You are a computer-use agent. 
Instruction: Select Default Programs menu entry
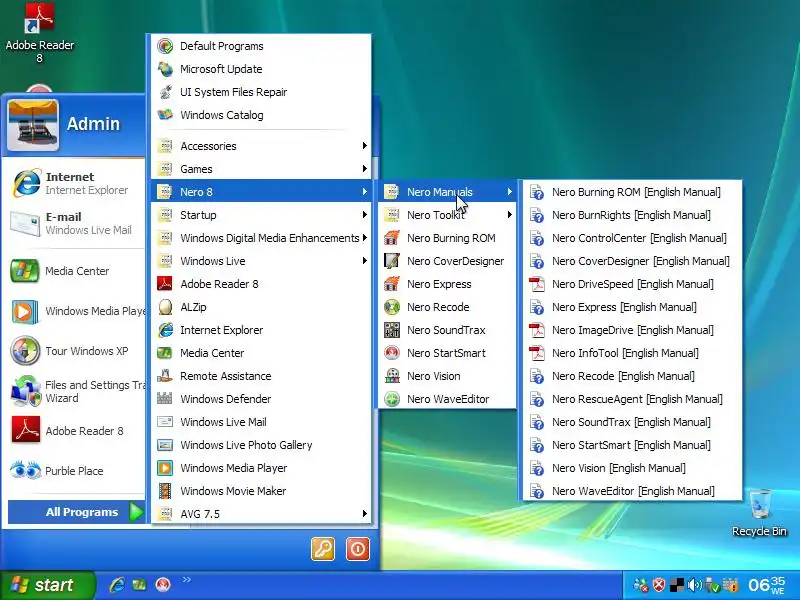click(x=262, y=46)
